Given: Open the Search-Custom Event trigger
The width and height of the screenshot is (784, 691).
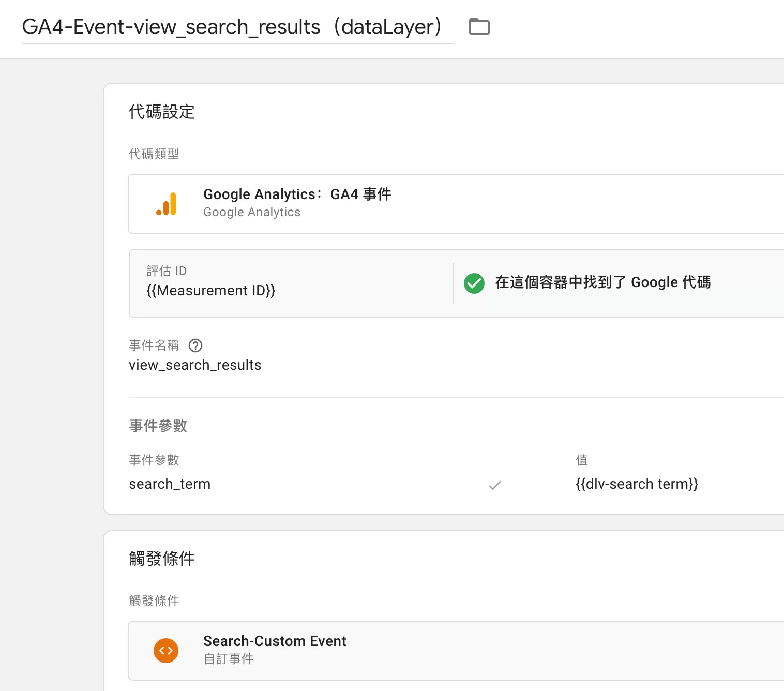Looking at the screenshot, I should pos(456,651).
